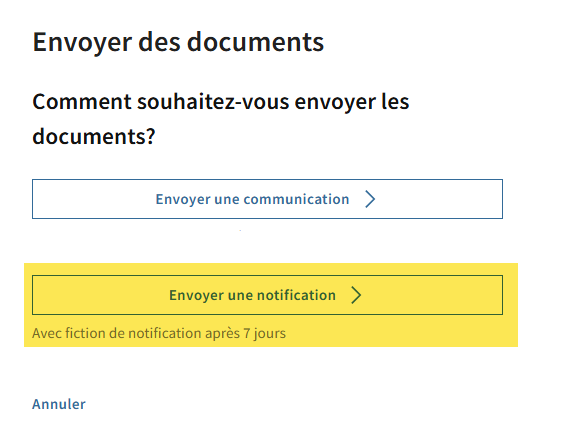The width and height of the screenshot is (562, 437).
Task: Click the "Envoyer une communication" text label
Action: (252, 199)
